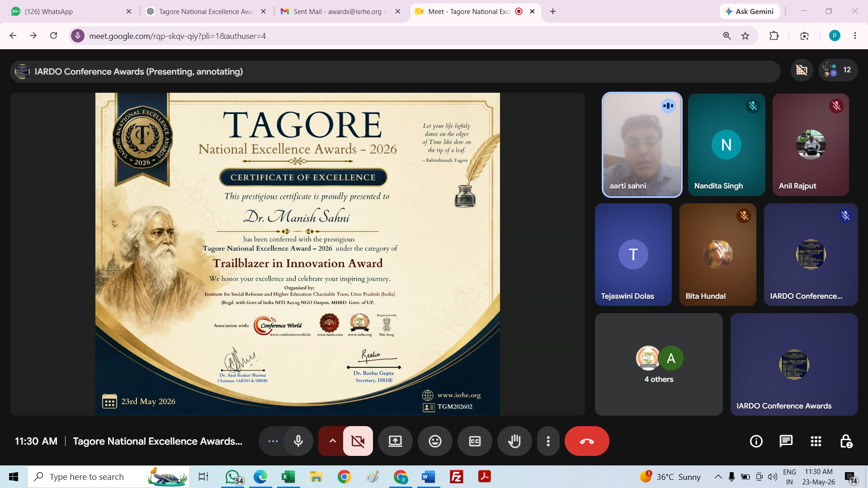Open the Chrome profile avatar P
This screenshot has width=868, height=488.
point(835,36)
